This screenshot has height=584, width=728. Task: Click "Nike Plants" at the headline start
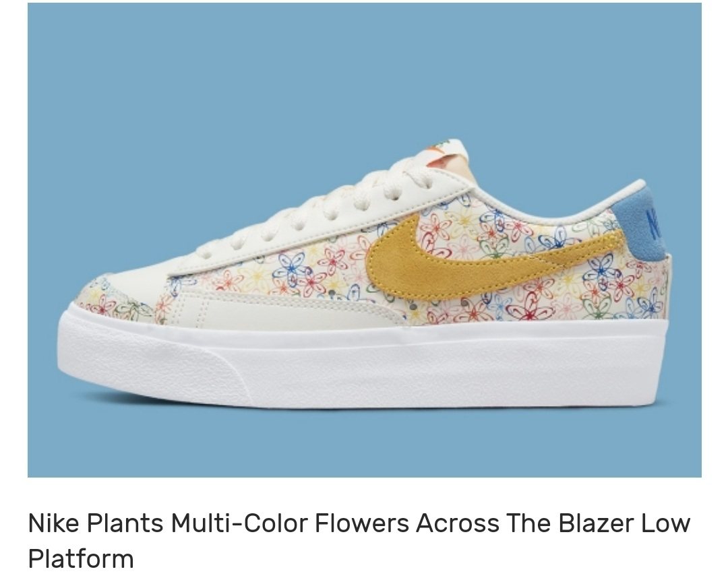tap(96, 523)
